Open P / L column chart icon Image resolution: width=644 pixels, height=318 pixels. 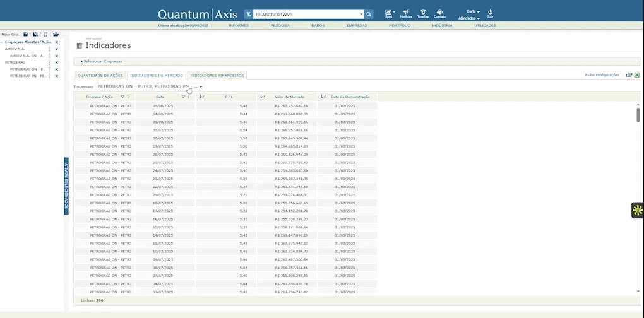coord(202,97)
